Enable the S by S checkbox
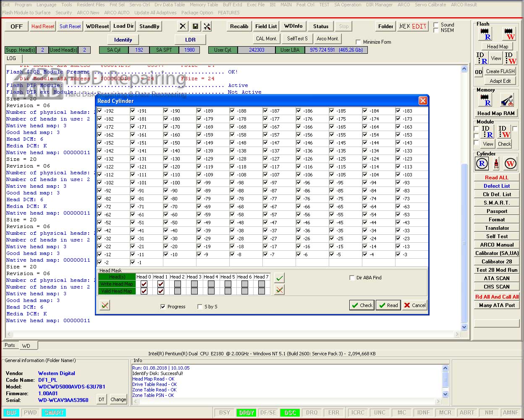The height and width of the screenshot is (420, 524). 200,307
